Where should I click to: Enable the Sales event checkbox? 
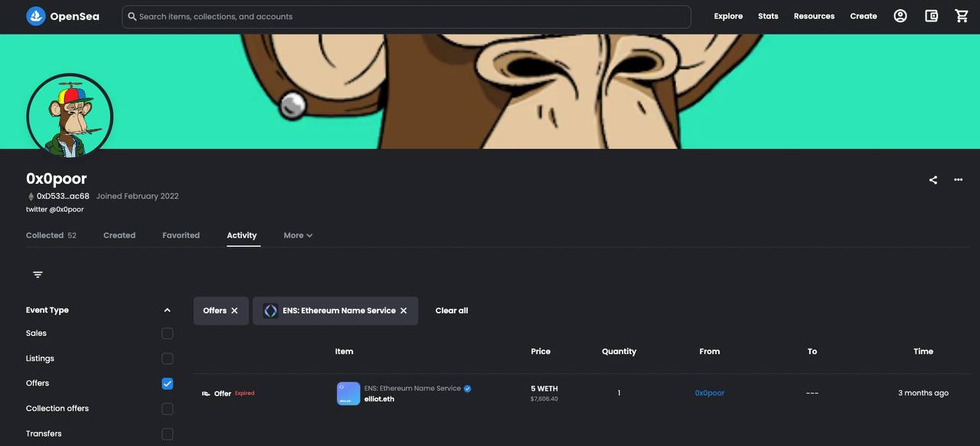(168, 333)
